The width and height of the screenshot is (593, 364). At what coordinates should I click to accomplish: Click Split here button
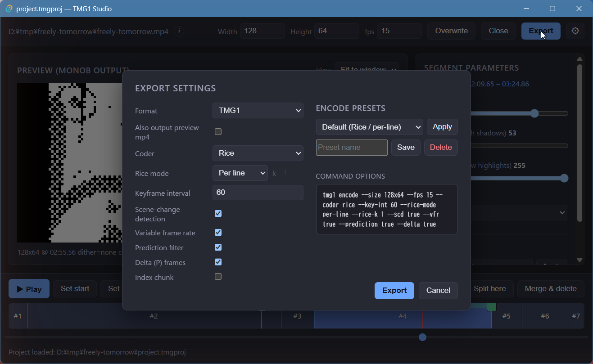[489, 289]
